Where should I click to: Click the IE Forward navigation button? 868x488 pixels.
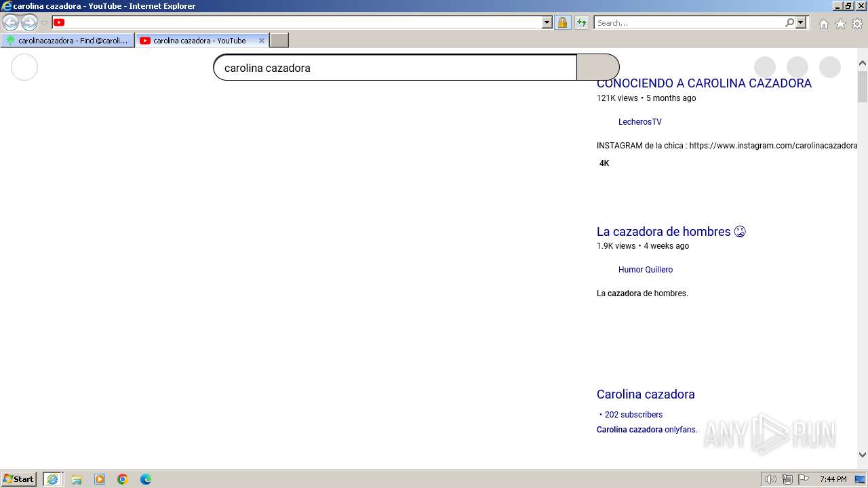coord(29,23)
